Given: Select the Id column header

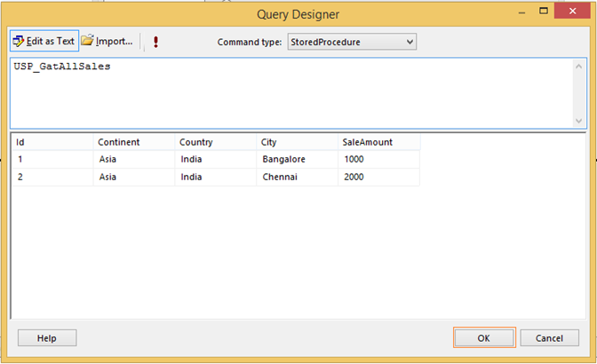Looking at the screenshot, I should [52, 142].
